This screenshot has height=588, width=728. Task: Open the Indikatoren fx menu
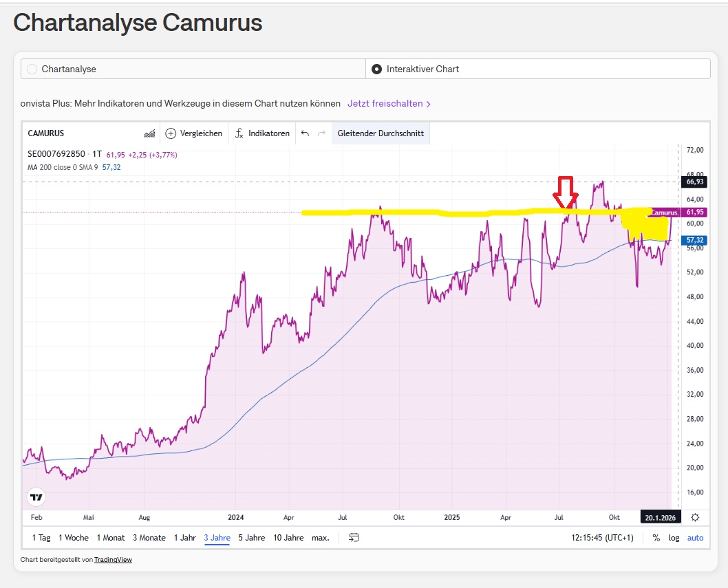pyautogui.click(x=239, y=133)
